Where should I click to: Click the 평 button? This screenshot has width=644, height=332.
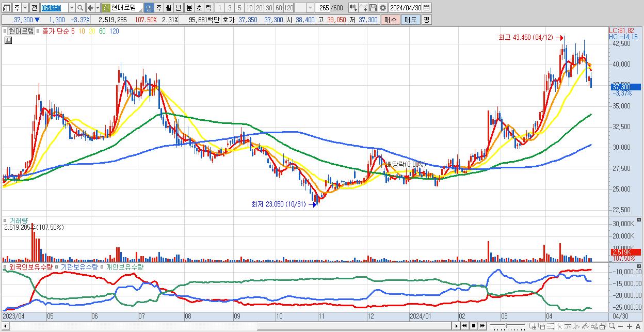[x=426, y=20]
